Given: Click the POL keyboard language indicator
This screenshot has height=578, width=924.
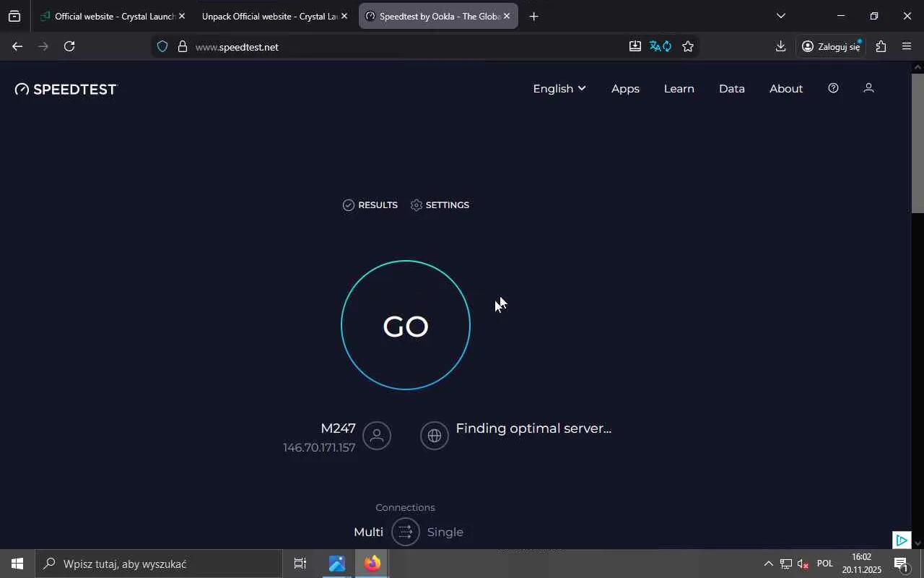Looking at the screenshot, I should point(825,564).
